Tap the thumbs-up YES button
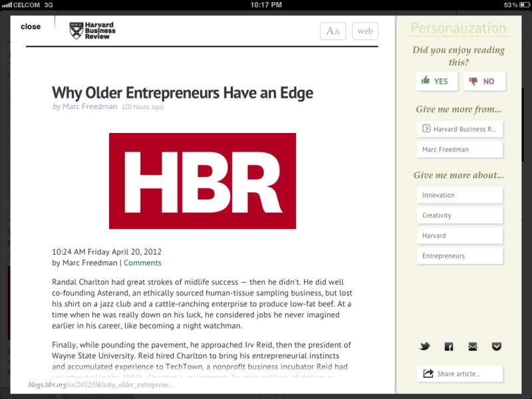 (437, 81)
